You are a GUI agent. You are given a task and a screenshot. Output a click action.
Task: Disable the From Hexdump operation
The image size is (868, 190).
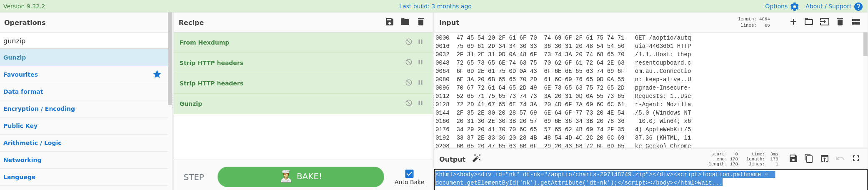click(409, 42)
